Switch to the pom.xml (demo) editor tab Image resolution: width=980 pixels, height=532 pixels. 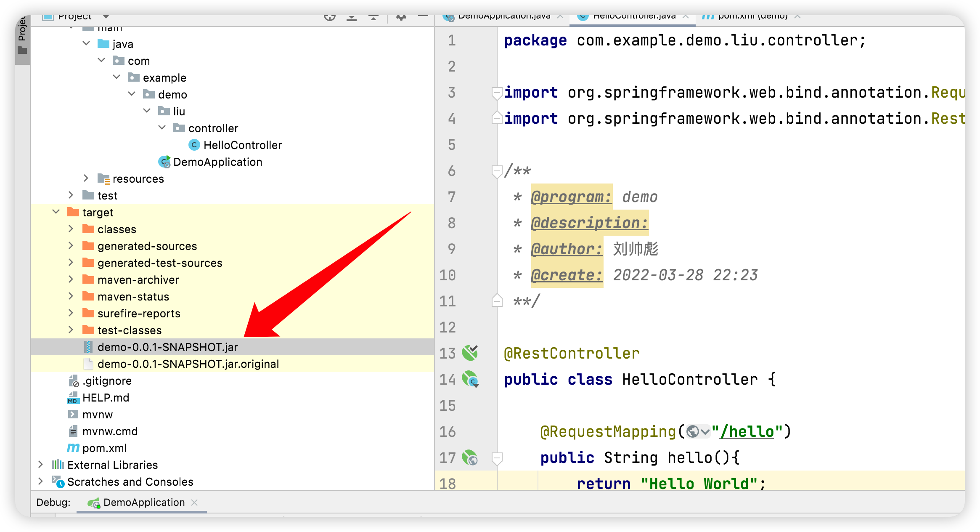(x=752, y=17)
